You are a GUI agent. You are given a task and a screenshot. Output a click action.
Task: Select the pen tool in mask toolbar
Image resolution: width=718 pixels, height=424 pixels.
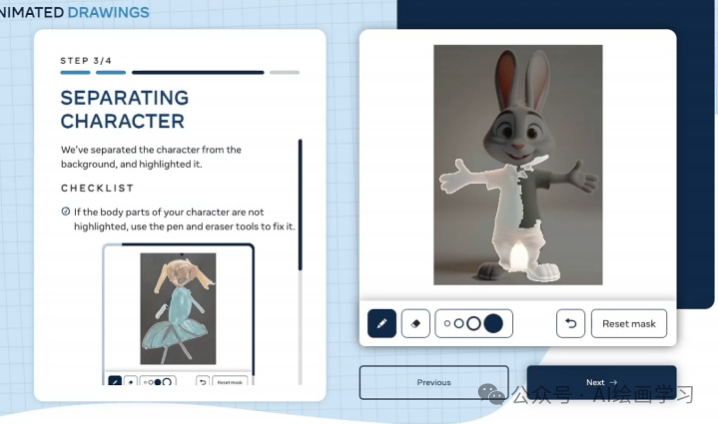(x=381, y=323)
